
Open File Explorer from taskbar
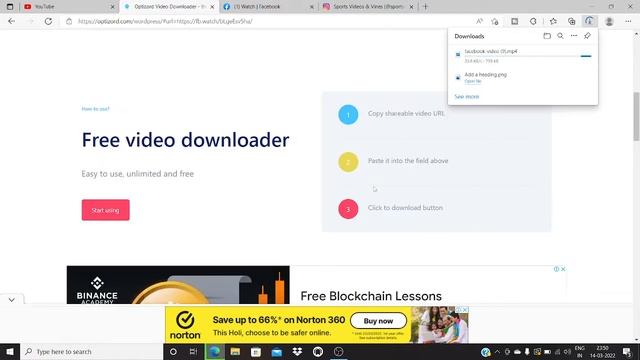235,351
